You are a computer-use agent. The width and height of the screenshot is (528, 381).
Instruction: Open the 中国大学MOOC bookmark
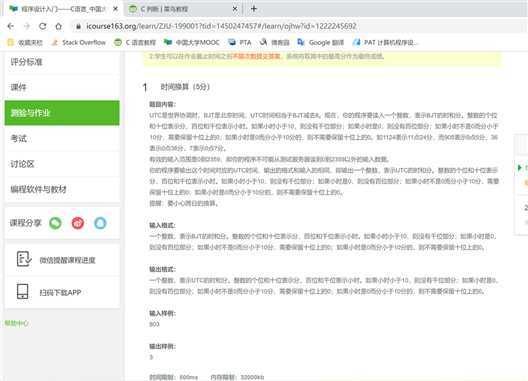tap(192, 42)
